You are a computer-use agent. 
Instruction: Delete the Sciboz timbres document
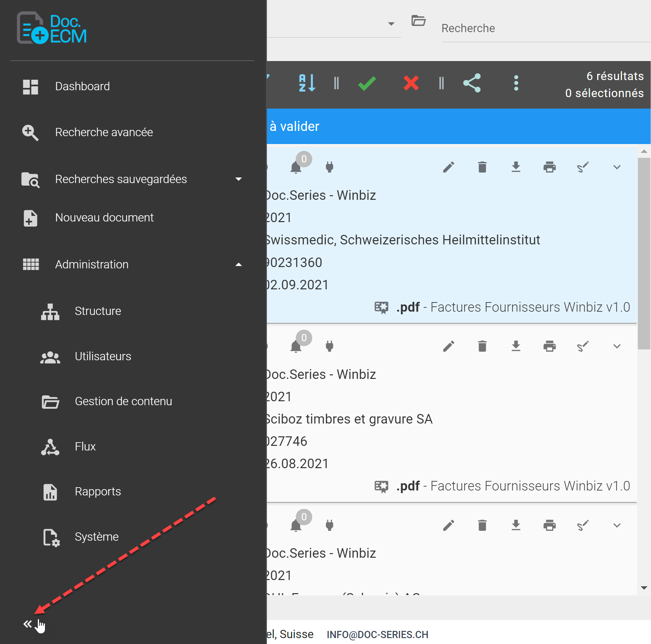[x=482, y=346]
